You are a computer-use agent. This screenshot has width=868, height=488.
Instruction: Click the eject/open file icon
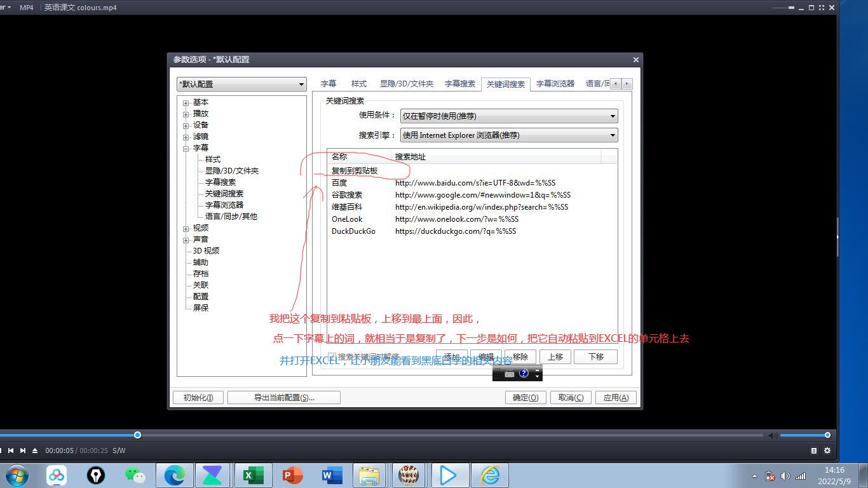(35, 451)
